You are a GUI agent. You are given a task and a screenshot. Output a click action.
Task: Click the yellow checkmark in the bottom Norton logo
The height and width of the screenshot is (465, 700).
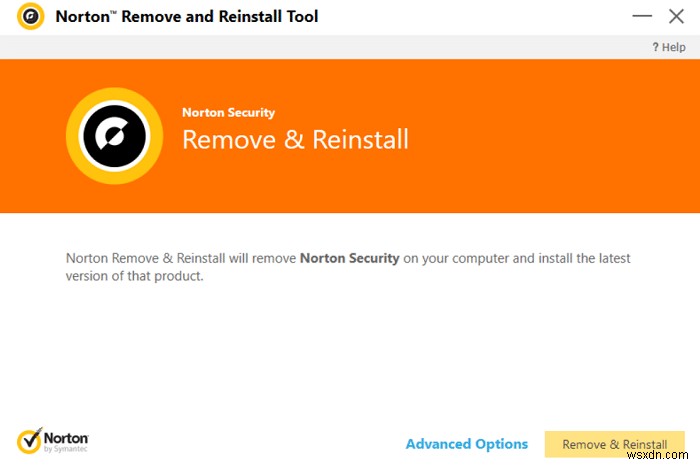[x=30, y=441]
